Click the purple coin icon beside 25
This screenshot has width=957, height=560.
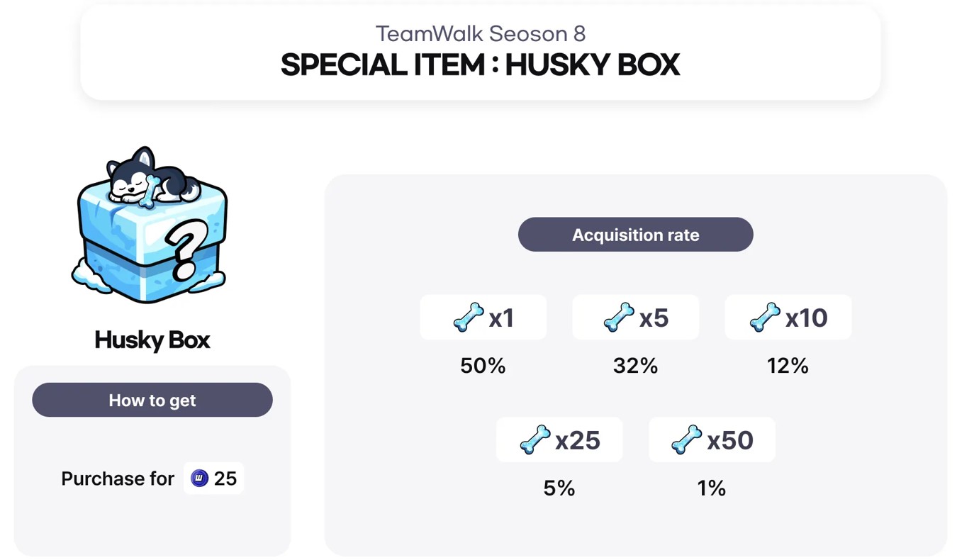click(199, 478)
